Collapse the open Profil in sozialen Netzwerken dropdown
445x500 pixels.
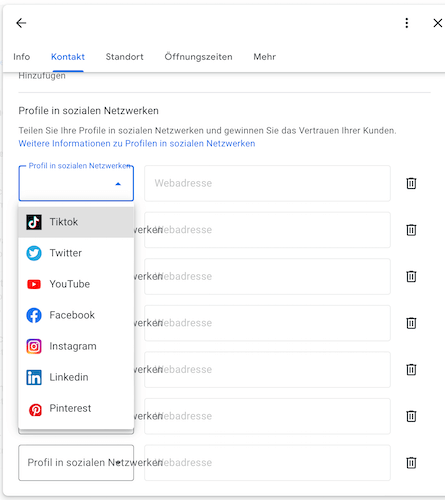pyautogui.click(x=76, y=183)
